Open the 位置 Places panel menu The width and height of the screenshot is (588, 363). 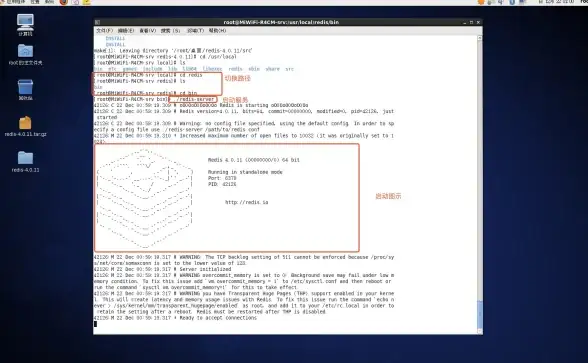pyautogui.click(x=35, y=2)
